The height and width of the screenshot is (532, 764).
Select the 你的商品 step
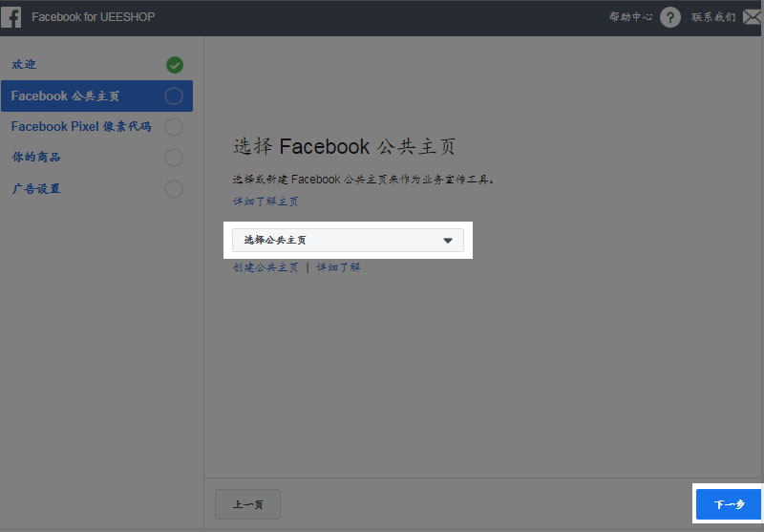(x=36, y=157)
